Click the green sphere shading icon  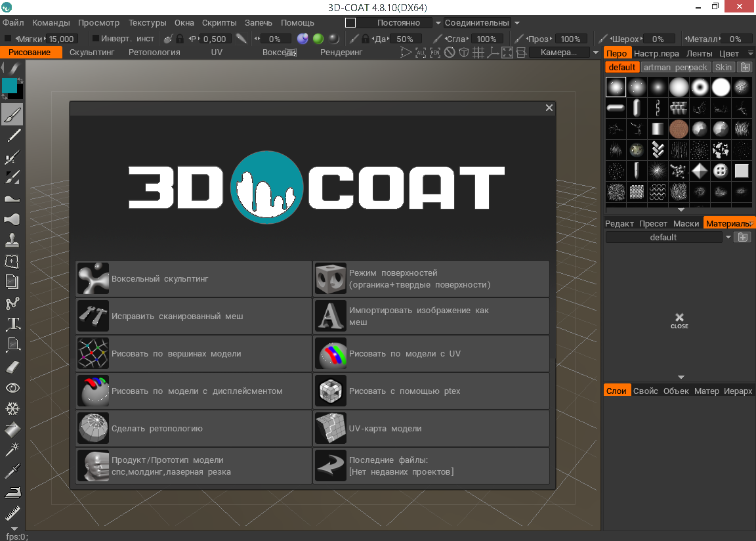(x=318, y=39)
